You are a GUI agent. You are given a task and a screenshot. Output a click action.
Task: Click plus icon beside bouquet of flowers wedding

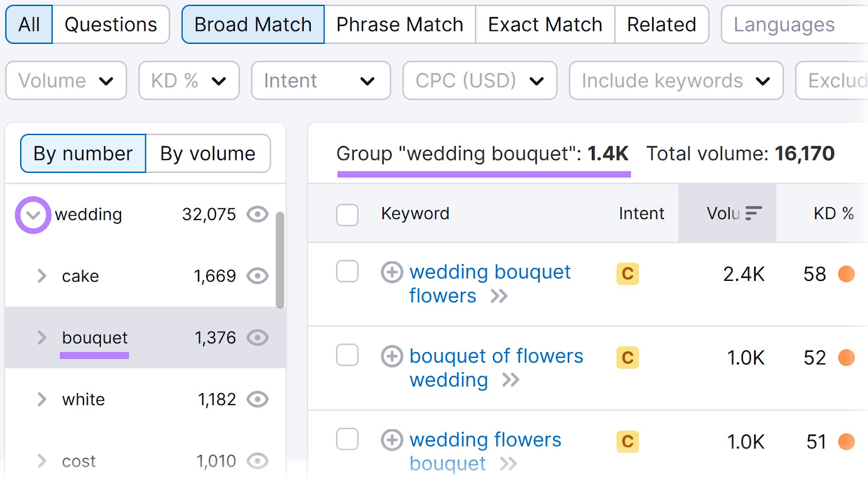[x=392, y=356]
